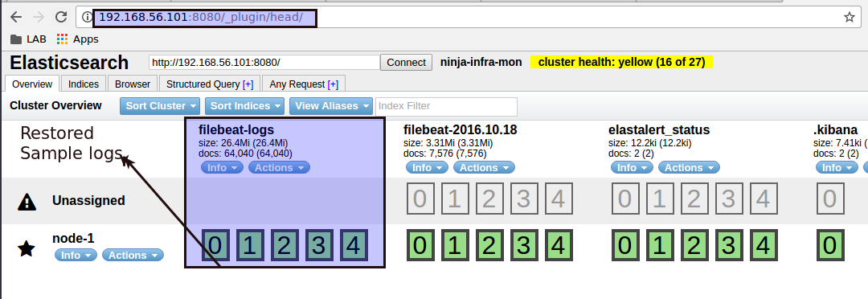Open Actions dropdown for elastalert_status index
Viewport: 868px width, 299px height.
[x=690, y=167]
